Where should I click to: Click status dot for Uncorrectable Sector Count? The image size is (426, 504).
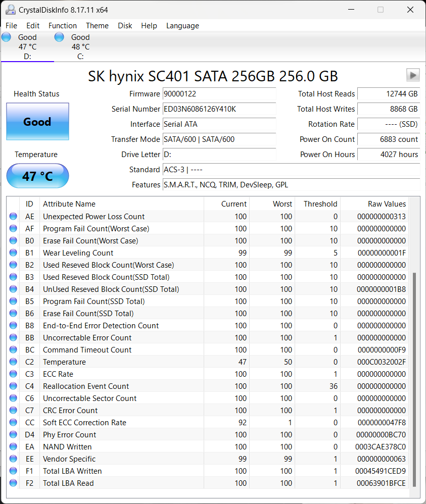tap(13, 398)
